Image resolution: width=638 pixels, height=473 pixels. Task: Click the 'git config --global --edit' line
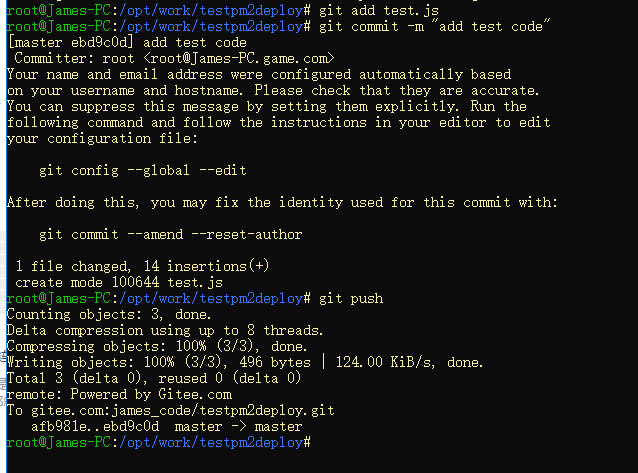(x=142, y=171)
